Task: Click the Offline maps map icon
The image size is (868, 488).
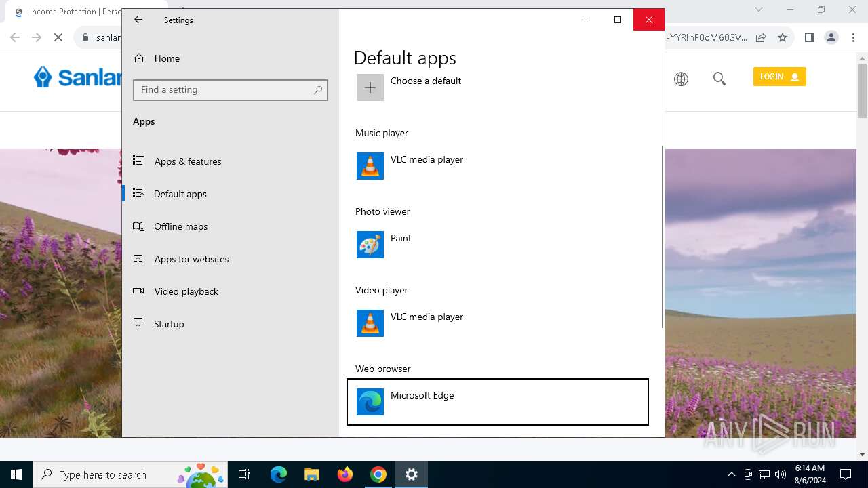Action: [138, 226]
